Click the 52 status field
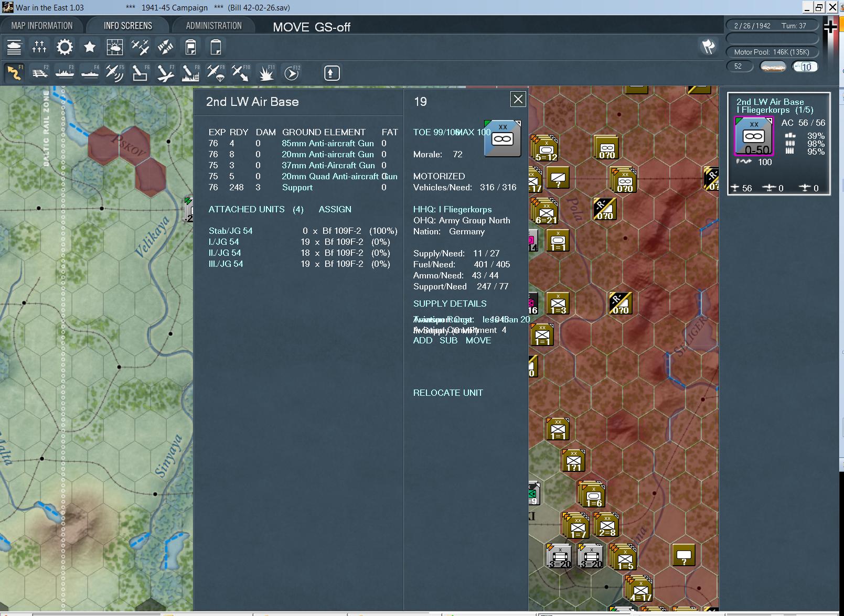844x616 pixels. point(740,66)
